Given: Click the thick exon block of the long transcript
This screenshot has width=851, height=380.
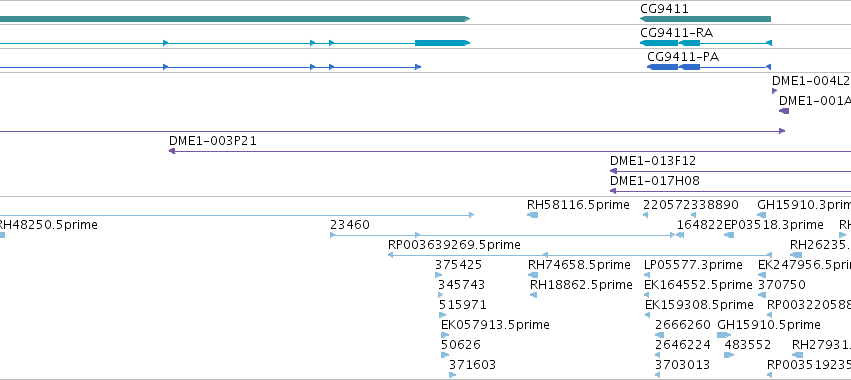Looking at the screenshot, I should pos(442,43).
